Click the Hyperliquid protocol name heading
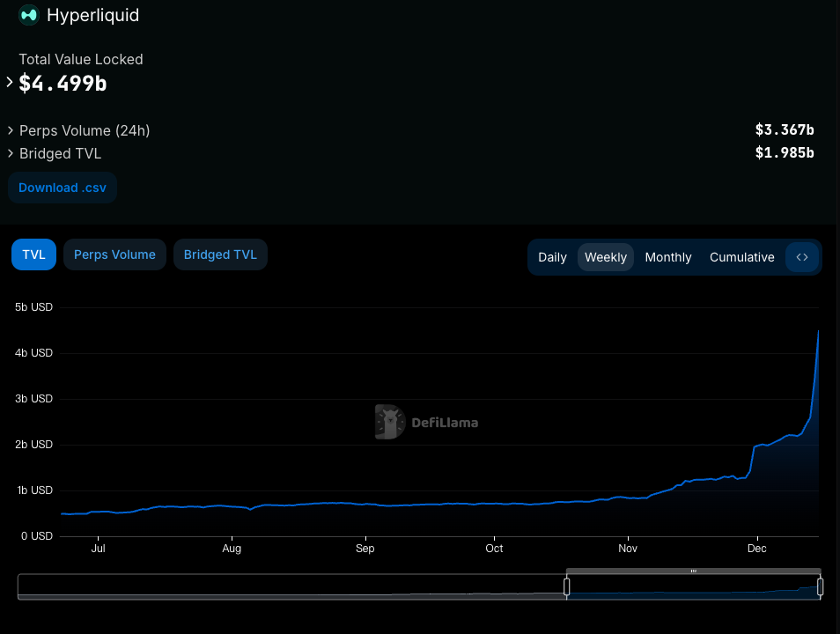 pyautogui.click(x=92, y=15)
